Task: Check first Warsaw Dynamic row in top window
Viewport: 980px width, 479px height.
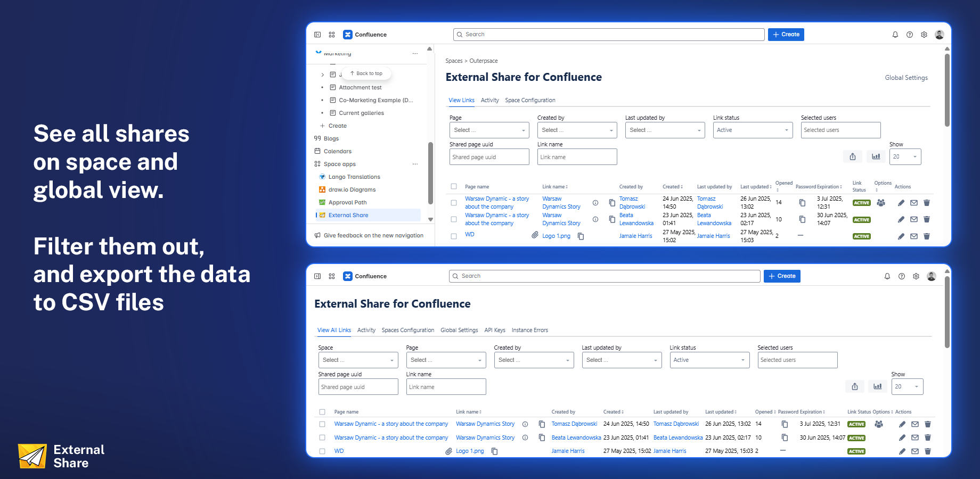Action: (x=454, y=203)
